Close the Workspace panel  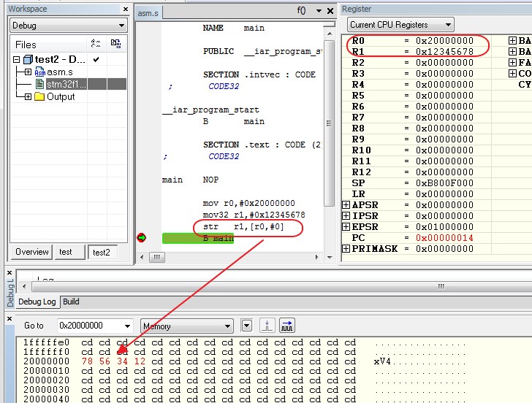[126, 9]
